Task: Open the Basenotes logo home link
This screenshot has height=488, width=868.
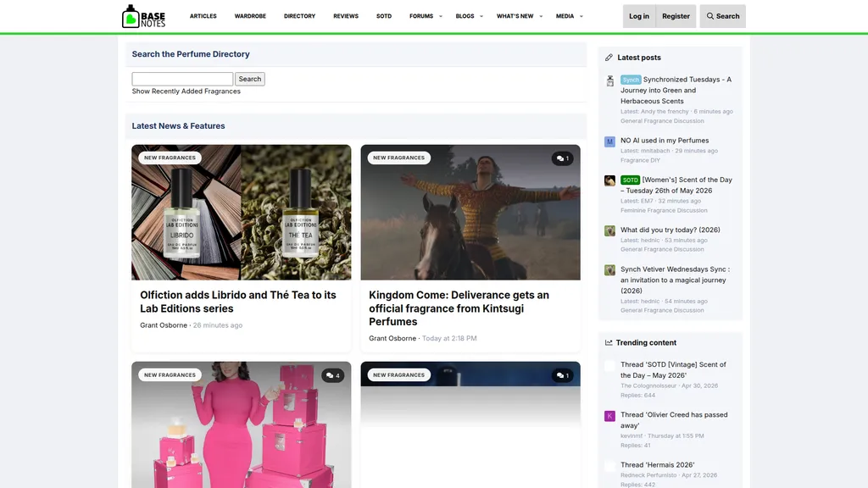Action: (143, 16)
